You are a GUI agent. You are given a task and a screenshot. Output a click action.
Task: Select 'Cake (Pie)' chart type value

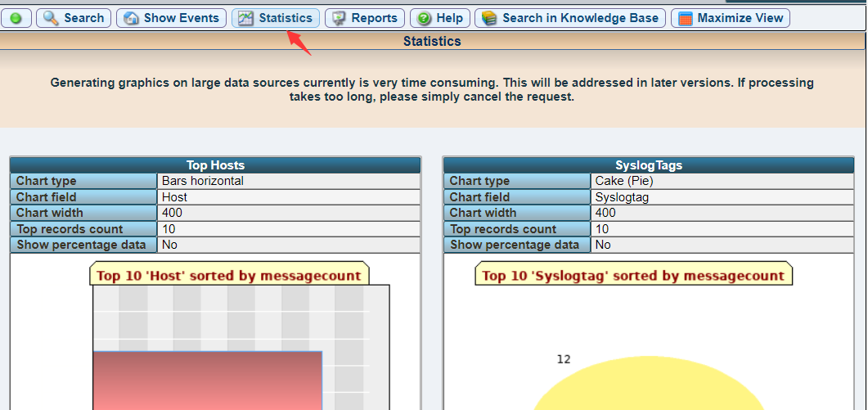624,181
